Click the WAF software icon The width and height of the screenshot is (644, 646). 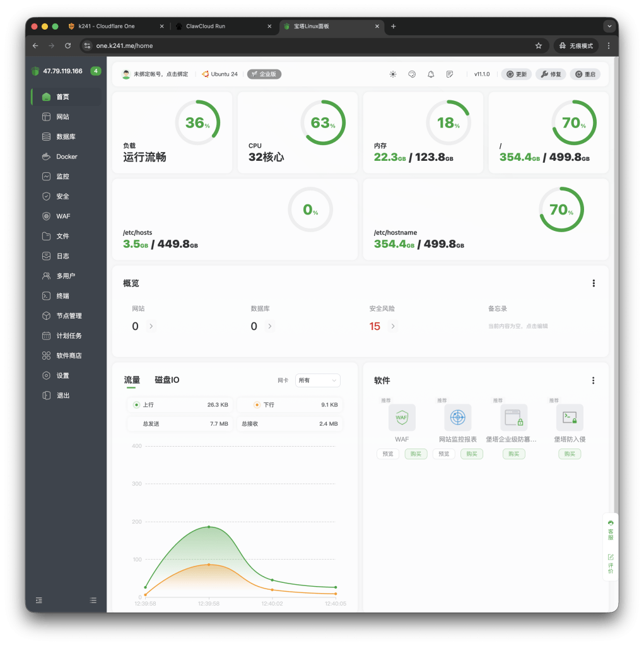click(x=402, y=417)
